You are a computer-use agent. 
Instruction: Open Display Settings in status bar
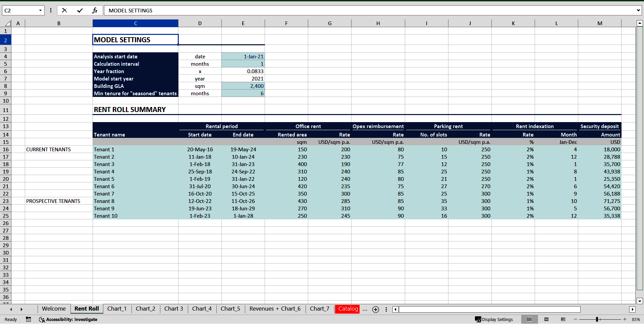[494, 319]
